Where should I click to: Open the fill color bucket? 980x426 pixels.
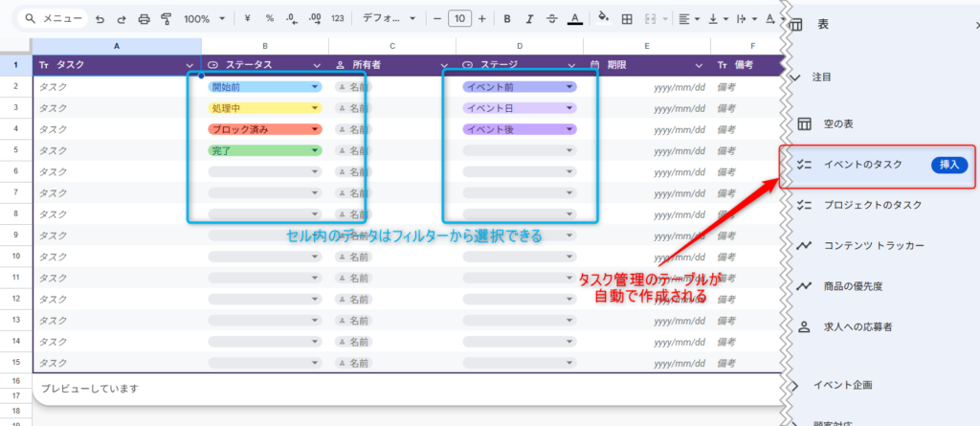[602, 19]
